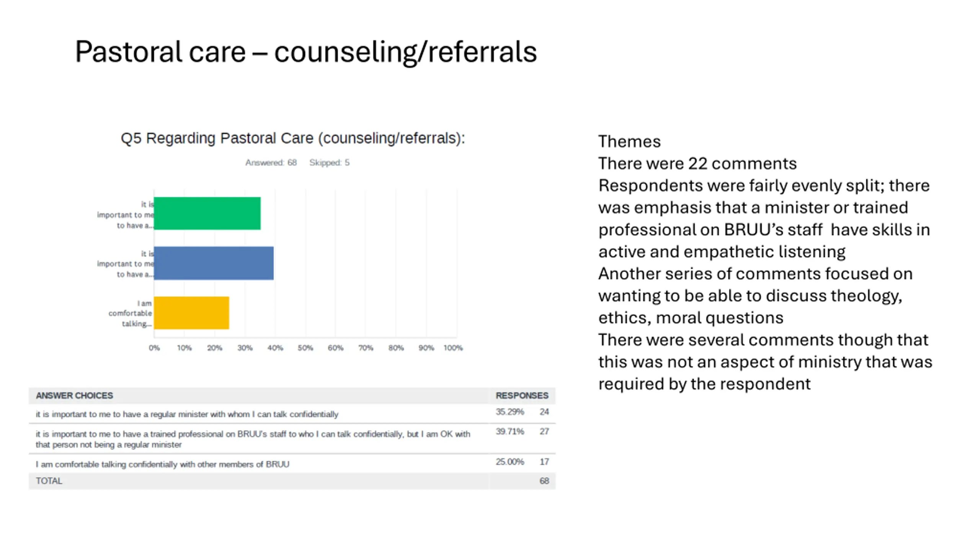Select the 'regular minister' answer row
The image size is (980, 551).
pos(187,414)
